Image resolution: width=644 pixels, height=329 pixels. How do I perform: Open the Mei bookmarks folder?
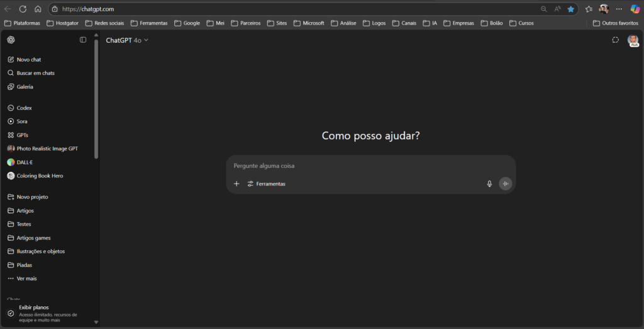[x=216, y=23]
